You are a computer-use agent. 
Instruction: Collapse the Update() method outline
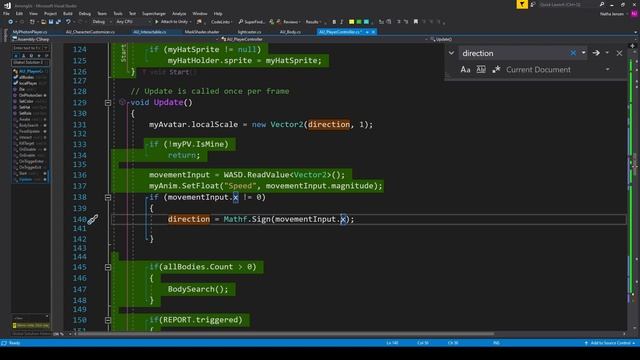pyautogui.click(x=108, y=103)
